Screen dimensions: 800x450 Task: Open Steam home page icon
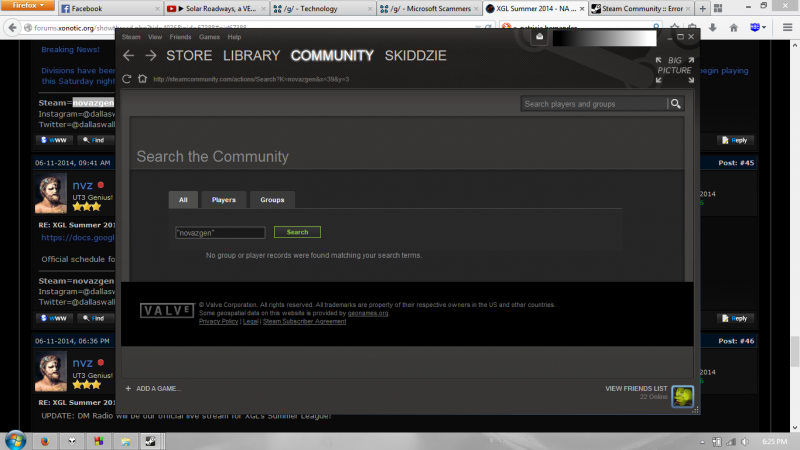[142, 79]
